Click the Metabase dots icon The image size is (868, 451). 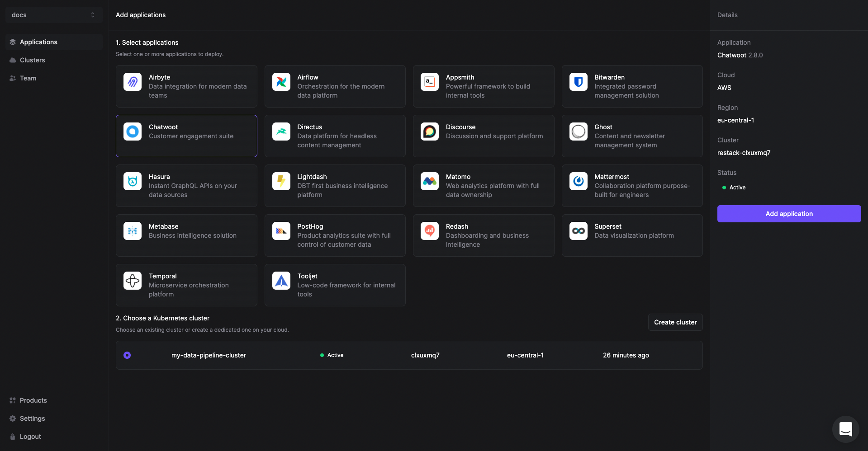pyautogui.click(x=133, y=231)
